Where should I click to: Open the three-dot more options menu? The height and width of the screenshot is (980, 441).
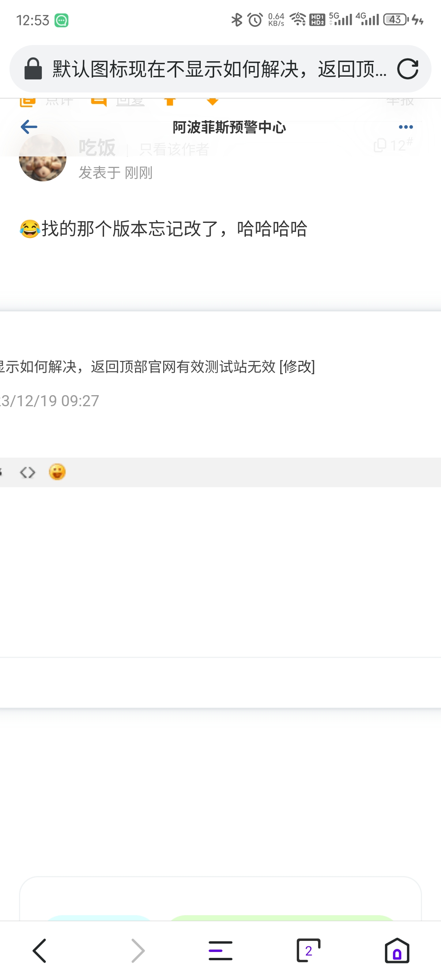point(406,127)
